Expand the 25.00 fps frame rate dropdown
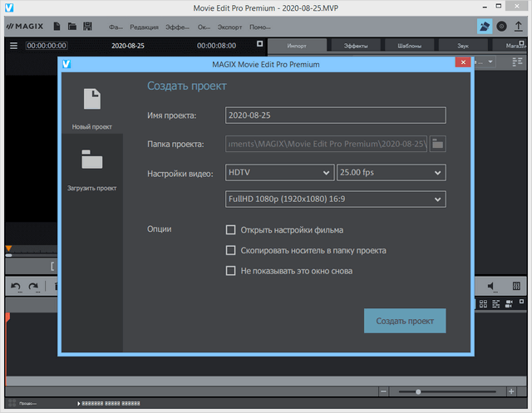 (391, 173)
